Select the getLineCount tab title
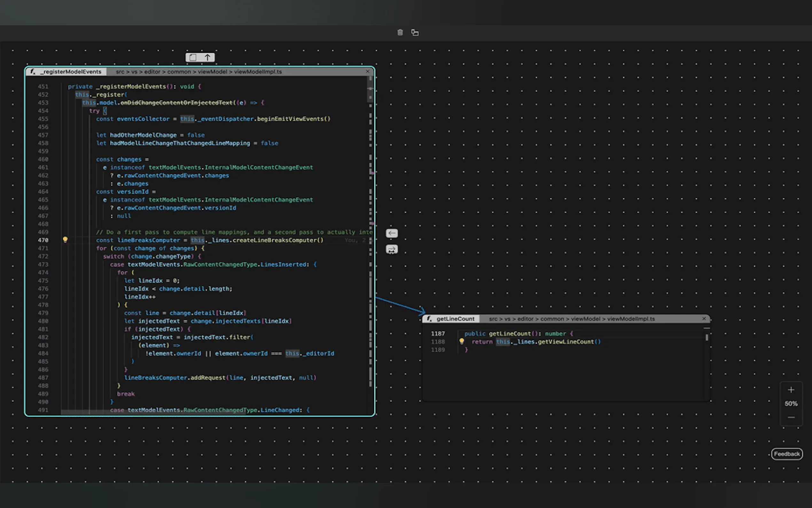Screen dimensions: 812x508 [455, 319]
